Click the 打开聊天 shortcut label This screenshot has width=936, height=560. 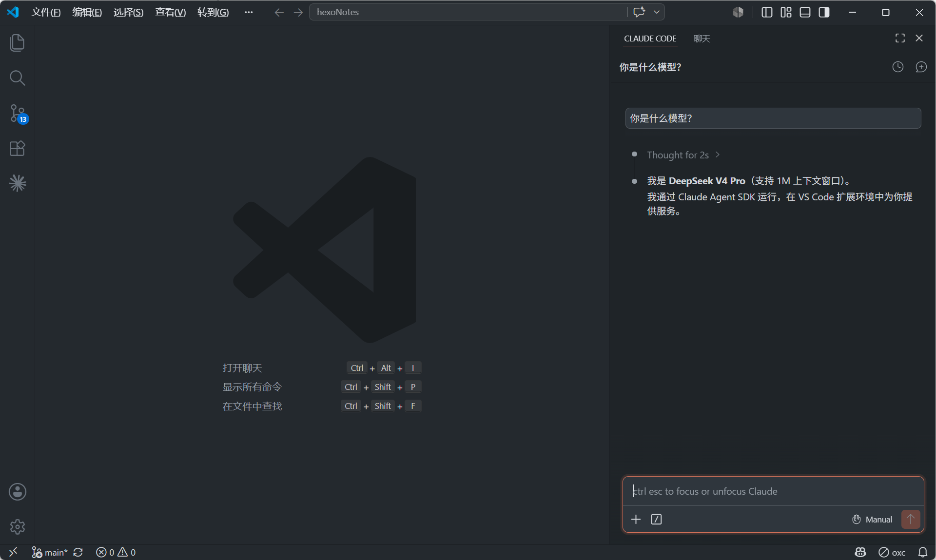(x=242, y=368)
